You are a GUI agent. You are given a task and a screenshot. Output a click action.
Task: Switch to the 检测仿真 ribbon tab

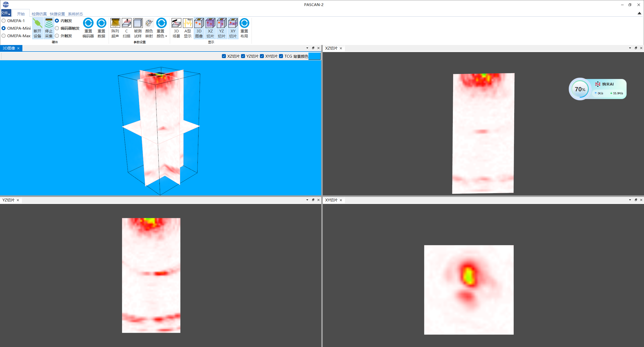pyautogui.click(x=39, y=14)
